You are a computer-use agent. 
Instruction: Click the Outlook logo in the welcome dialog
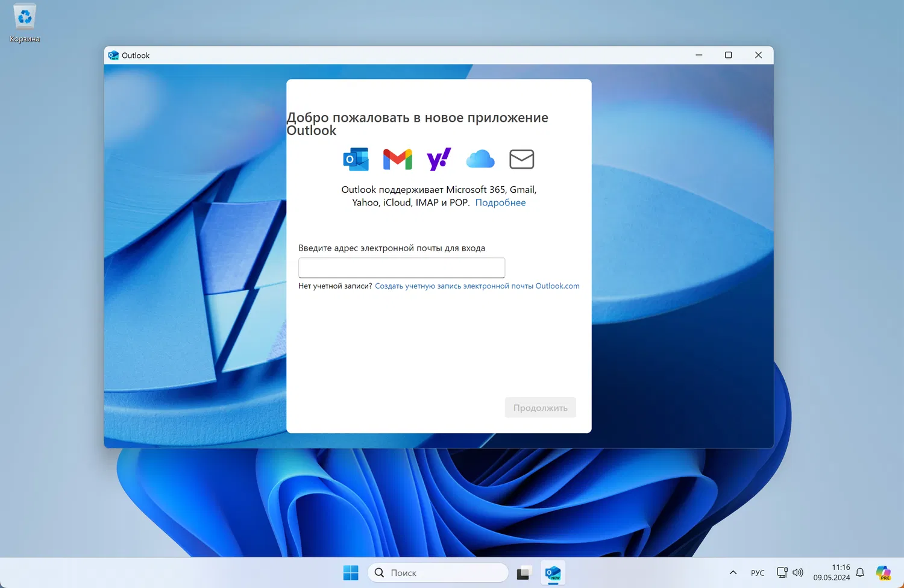tap(356, 159)
